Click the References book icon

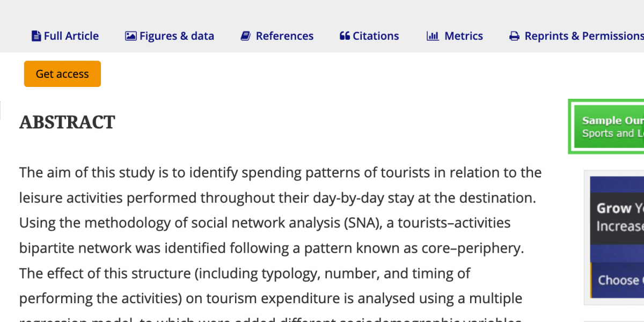246,36
